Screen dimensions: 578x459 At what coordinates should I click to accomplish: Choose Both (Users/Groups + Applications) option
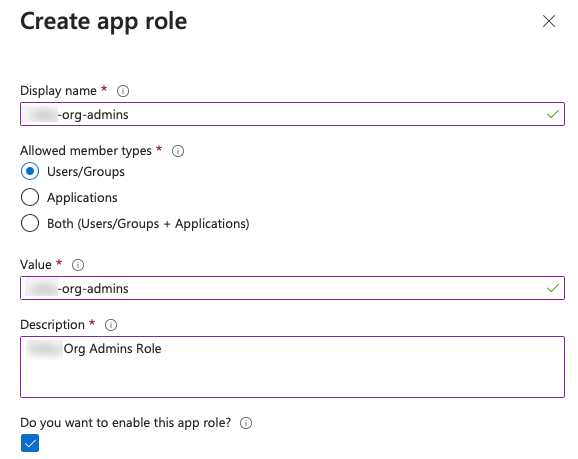click(x=30, y=223)
